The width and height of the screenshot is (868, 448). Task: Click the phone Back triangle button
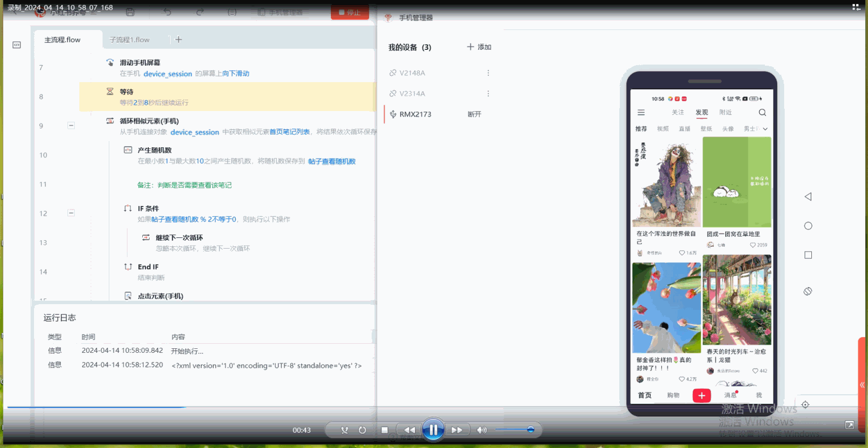pyautogui.click(x=808, y=197)
